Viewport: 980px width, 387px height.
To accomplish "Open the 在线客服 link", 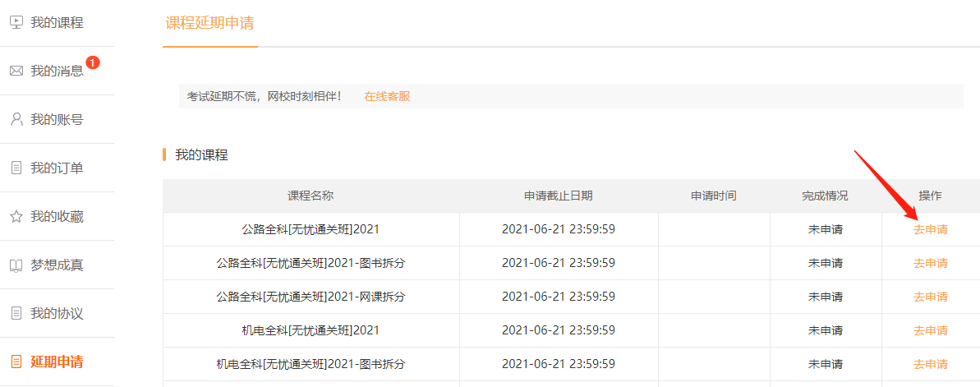I will click(387, 96).
